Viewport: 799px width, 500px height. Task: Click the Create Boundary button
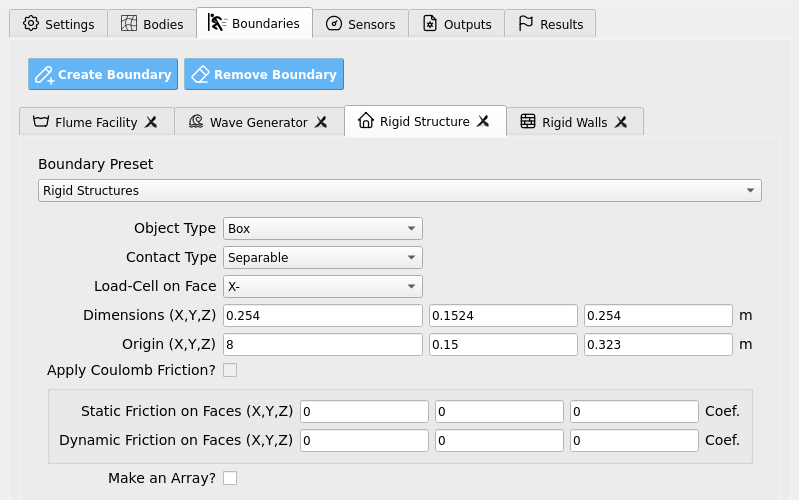(103, 74)
